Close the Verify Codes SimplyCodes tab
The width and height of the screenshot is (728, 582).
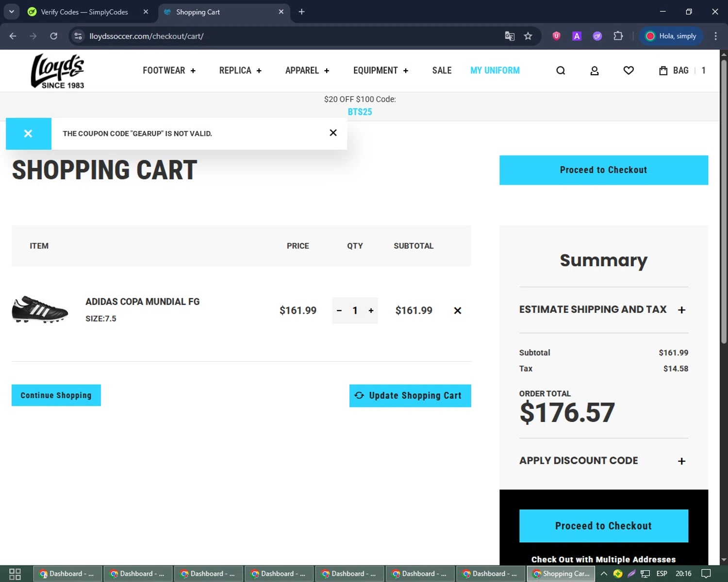click(x=146, y=12)
